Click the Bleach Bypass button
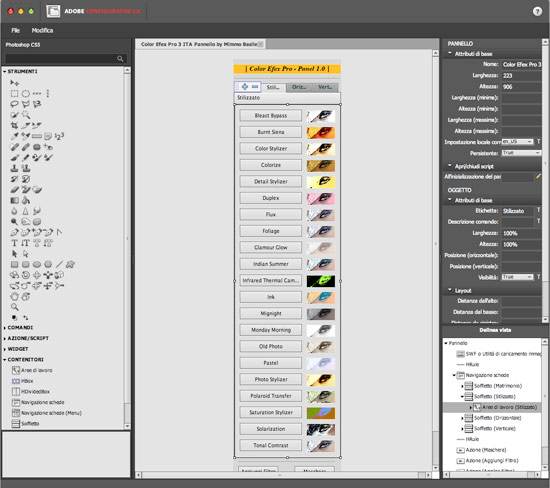The width and height of the screenshot is (550, 488). [x=270, y=115]
